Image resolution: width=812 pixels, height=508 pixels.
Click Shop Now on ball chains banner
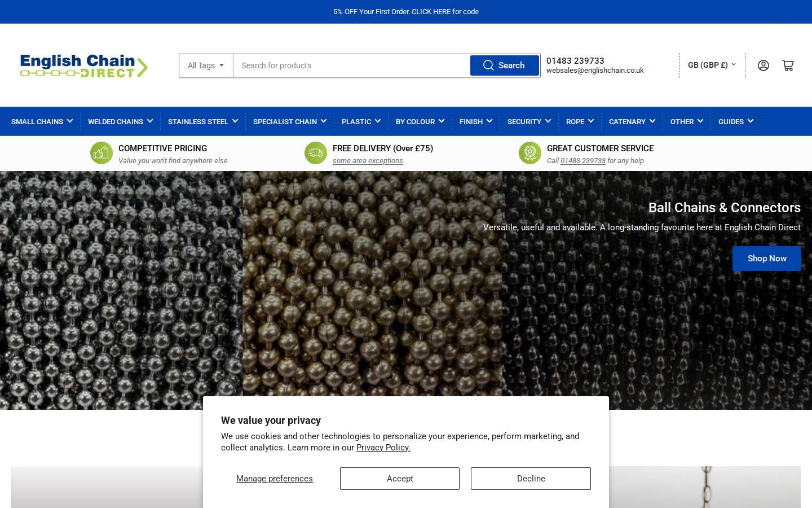pos(767,259)
